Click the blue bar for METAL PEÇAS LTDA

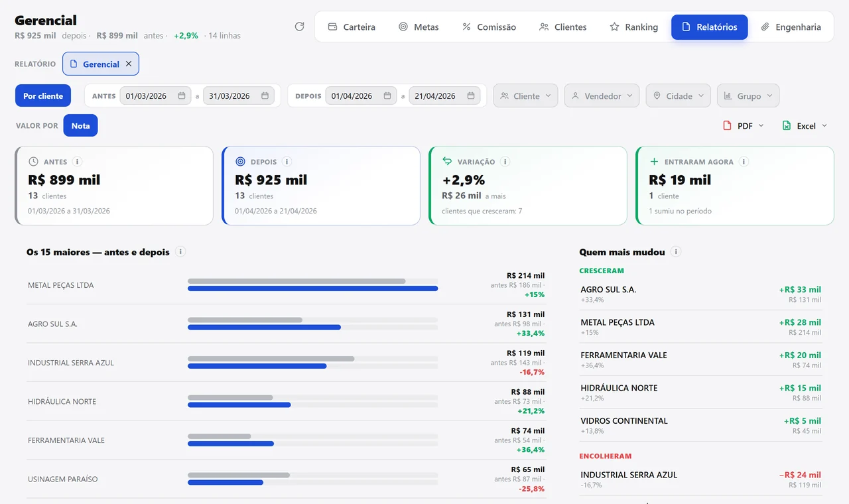coord(312,288)
